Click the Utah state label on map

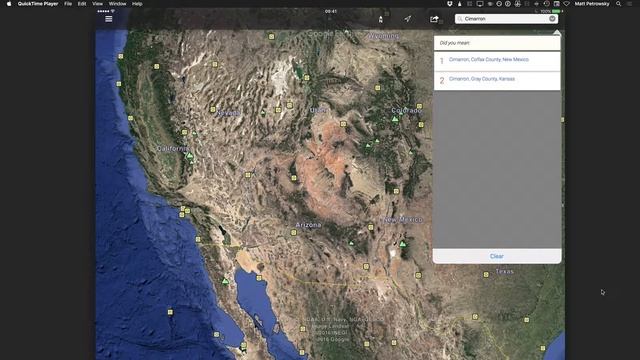[318, 110]
